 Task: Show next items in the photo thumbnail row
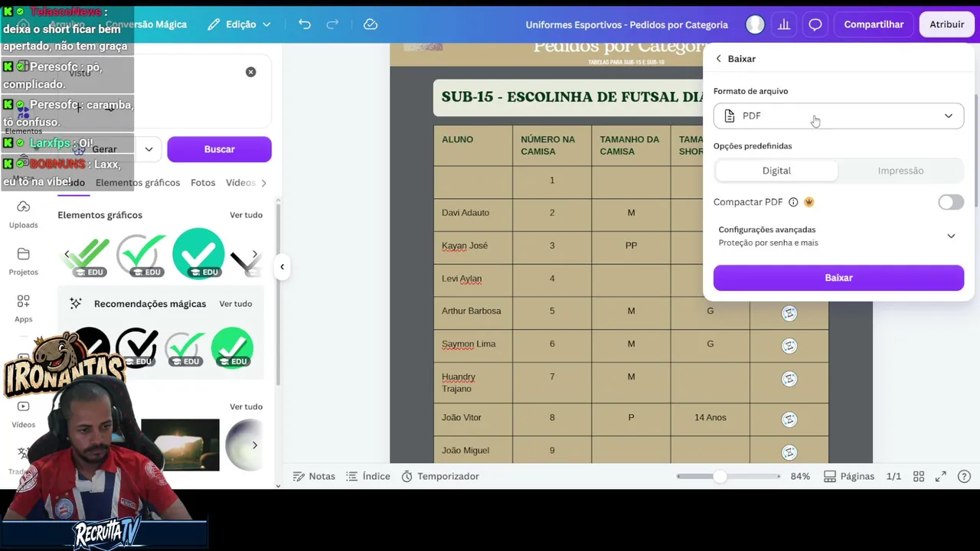coord(254,445)
